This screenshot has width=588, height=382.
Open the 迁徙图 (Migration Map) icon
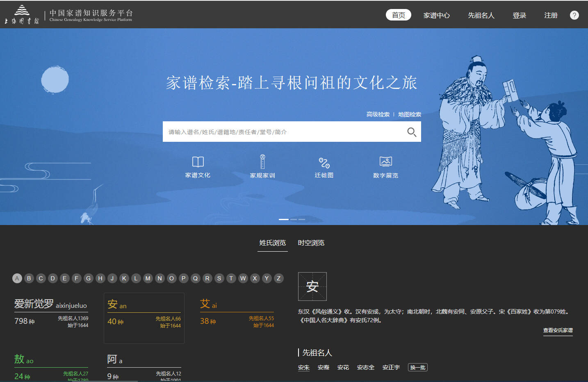[324, 166]
